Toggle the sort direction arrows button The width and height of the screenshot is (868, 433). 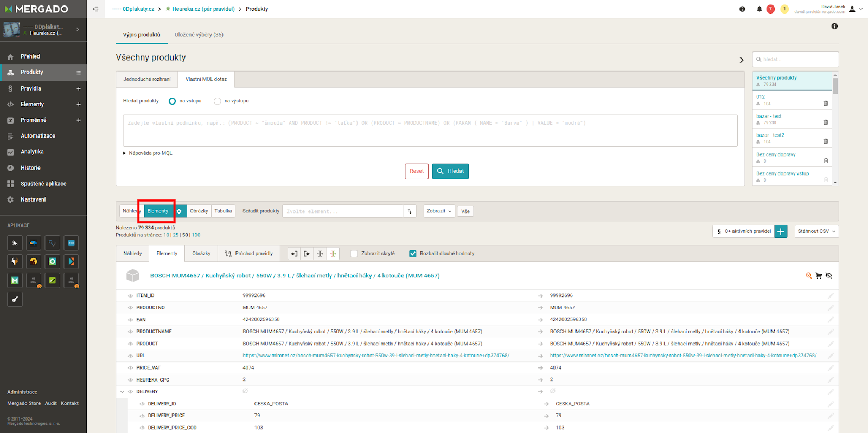(410, 211)
